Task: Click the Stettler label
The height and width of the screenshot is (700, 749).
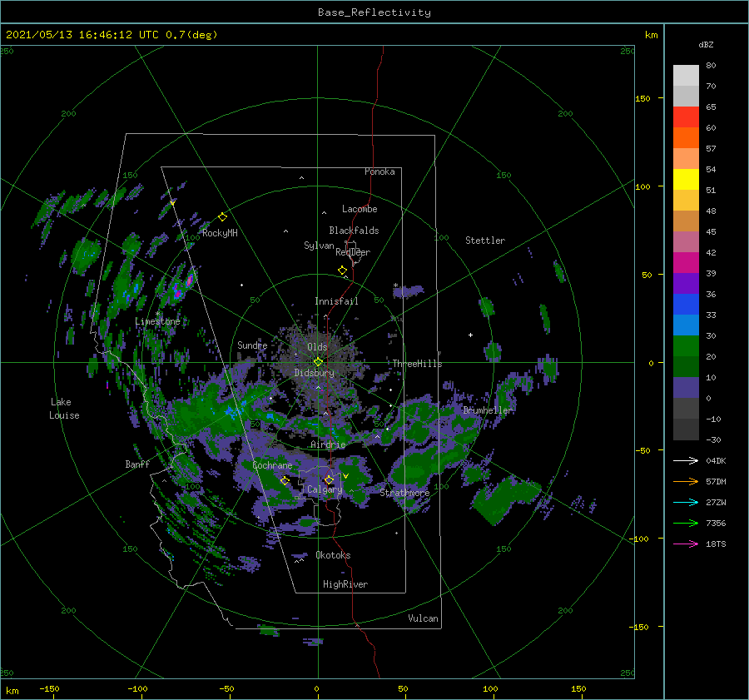Action: [x=485, y=241]
